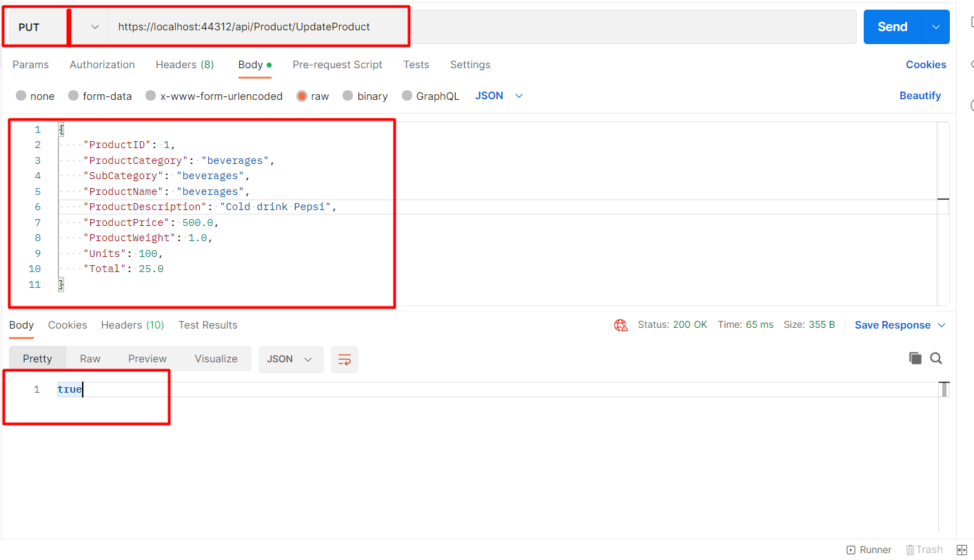Select the raw body type
974x560 pixels.
[313, 96]
